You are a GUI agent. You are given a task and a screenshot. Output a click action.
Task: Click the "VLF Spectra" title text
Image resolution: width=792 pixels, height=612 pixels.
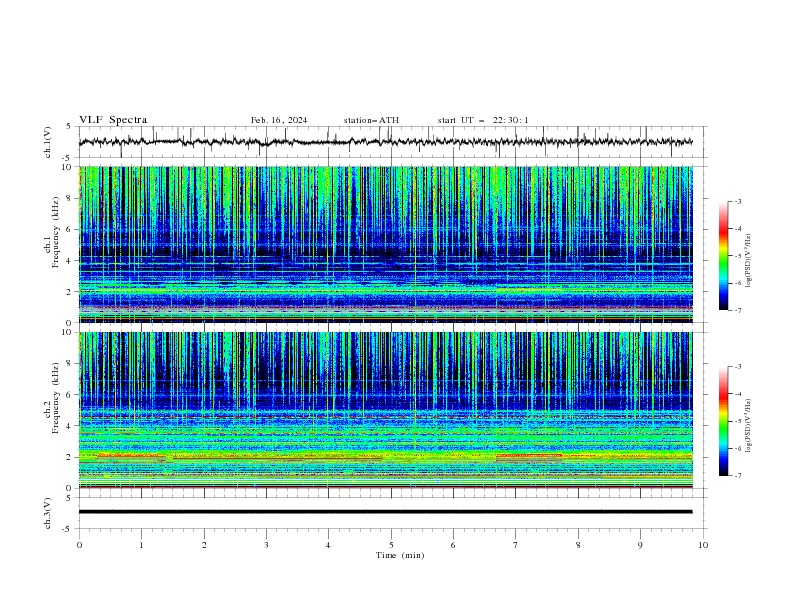pos(113,120)
